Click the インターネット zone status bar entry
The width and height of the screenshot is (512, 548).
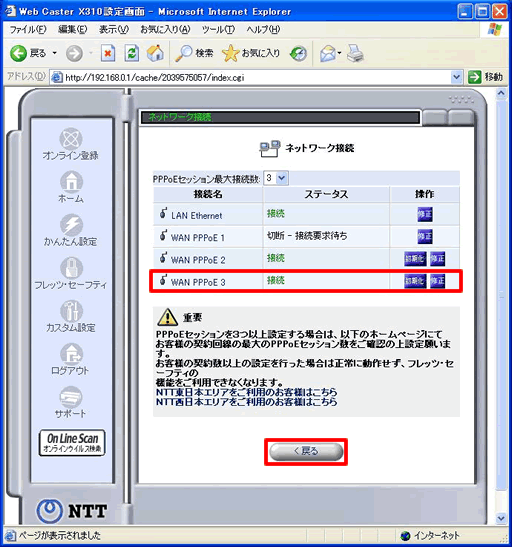(x=431, y=535)
